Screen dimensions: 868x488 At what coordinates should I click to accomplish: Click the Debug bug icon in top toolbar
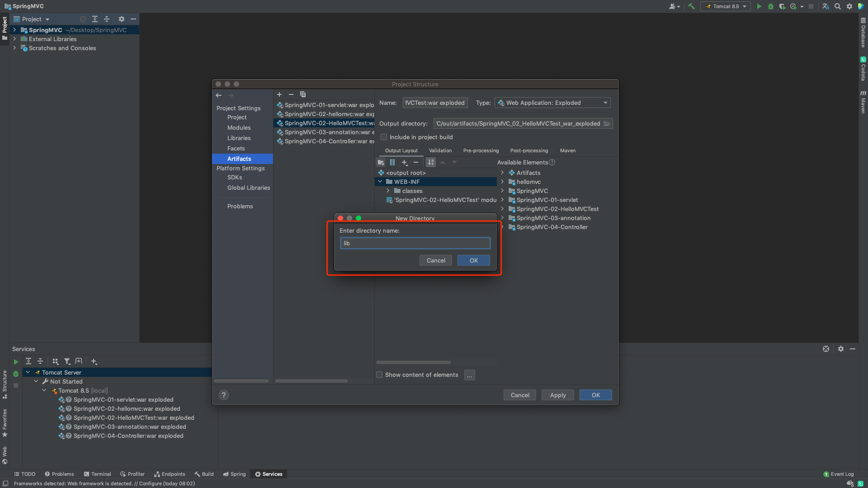click(771, 6)
